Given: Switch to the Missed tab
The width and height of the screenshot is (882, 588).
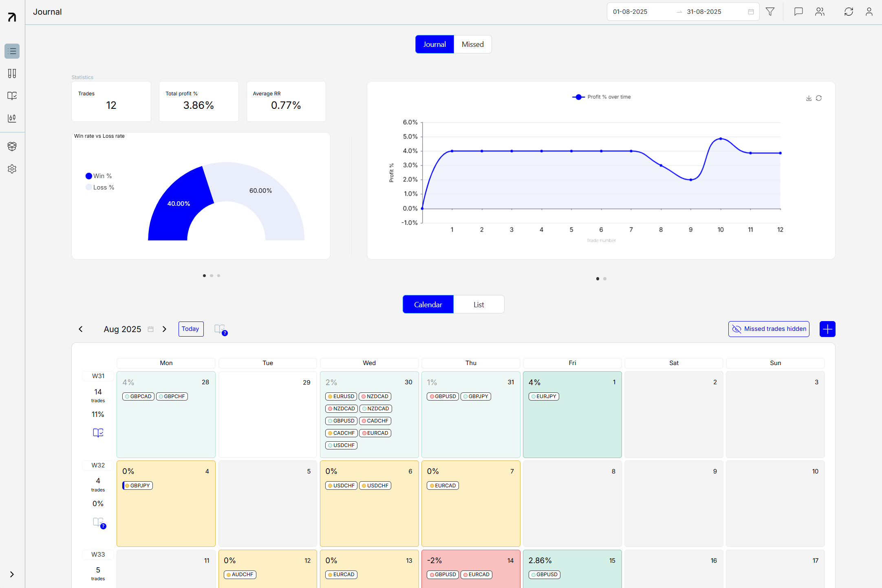Looking at the screenshot, I should point(473,44).
